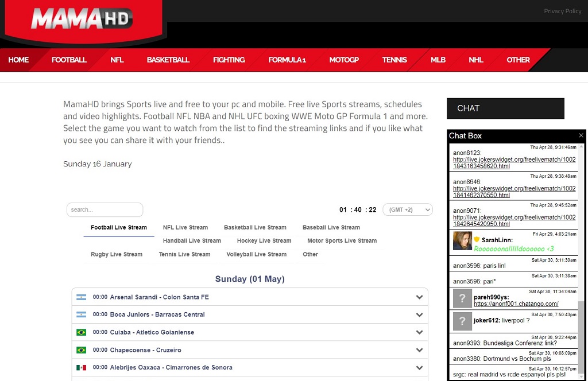Viewport: 588px width, 381px height.
Task: Click the Dortmund vs Bochum pls message
Action: [x=517, y=359]
